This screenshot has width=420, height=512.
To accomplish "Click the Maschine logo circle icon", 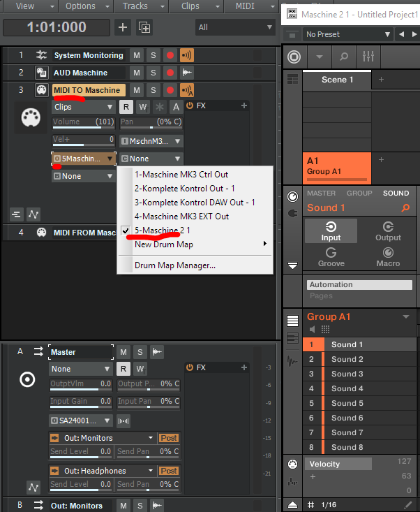I will tap(294, 57).
